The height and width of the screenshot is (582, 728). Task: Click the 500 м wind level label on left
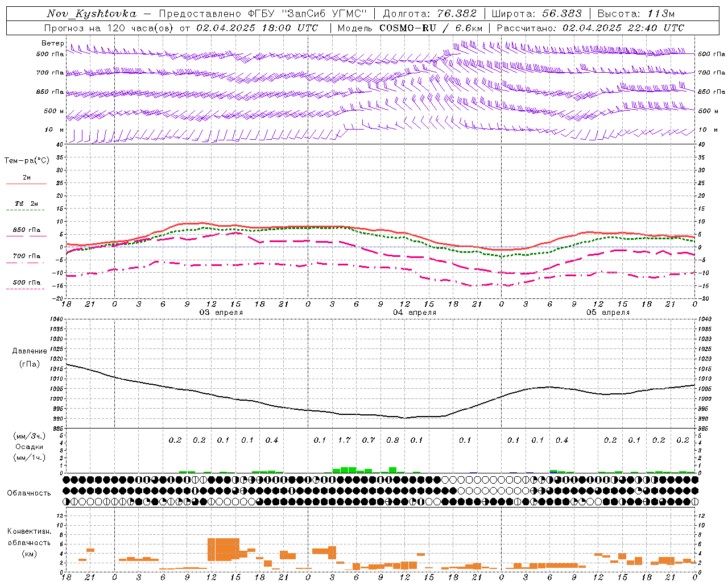click(x=54, y=111)
